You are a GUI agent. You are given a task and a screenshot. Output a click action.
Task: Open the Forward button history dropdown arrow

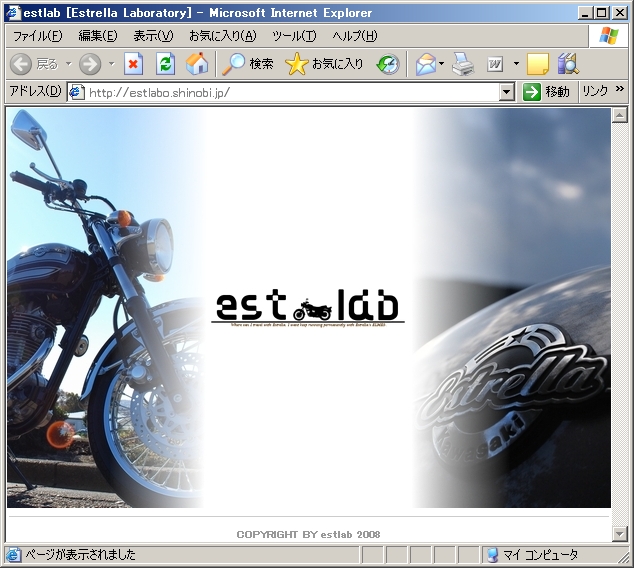coord(112,64)
